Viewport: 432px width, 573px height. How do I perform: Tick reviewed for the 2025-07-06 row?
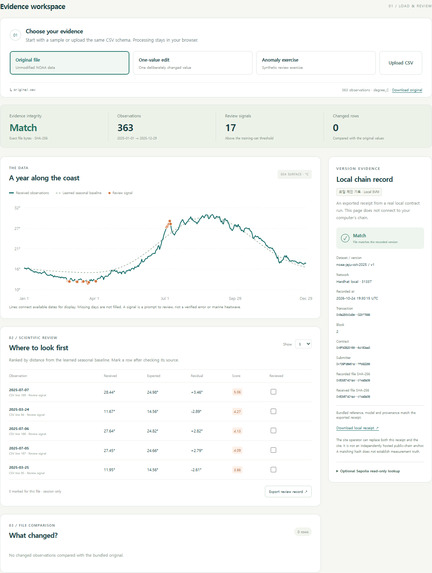[273, 430]
